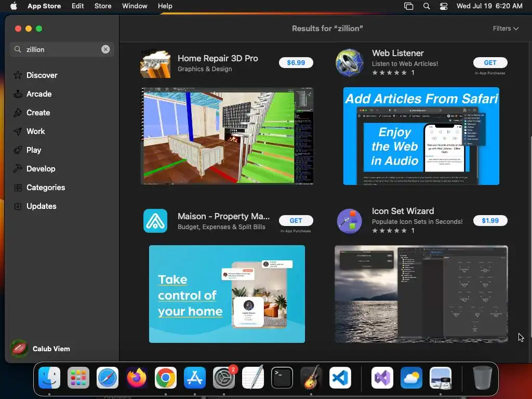Open Trash from the dock
Viewport: 532px width, 399px height.
coord(483,378)
